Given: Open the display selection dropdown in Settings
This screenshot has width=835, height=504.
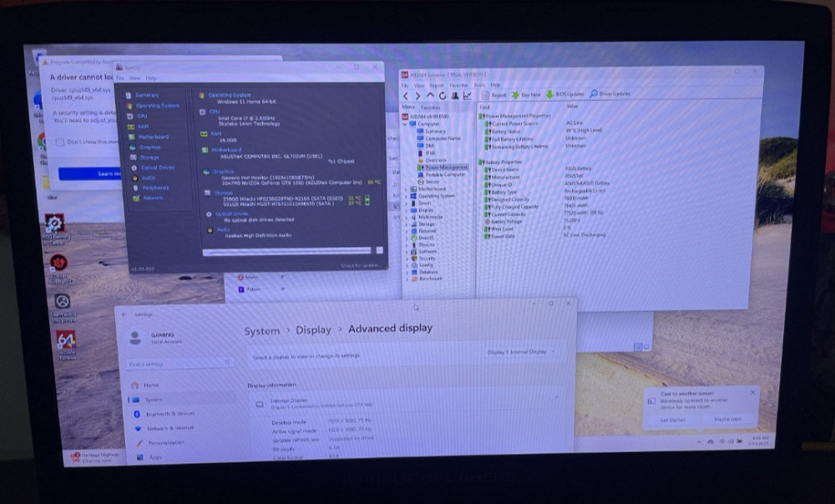Looking at the screenshot, I should coord(521,352).
